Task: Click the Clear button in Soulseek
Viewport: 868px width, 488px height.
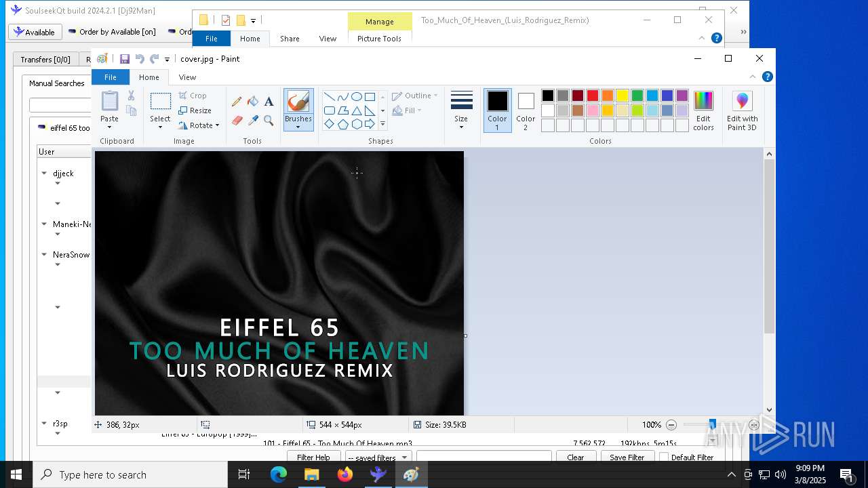Action: click(575, 457)
